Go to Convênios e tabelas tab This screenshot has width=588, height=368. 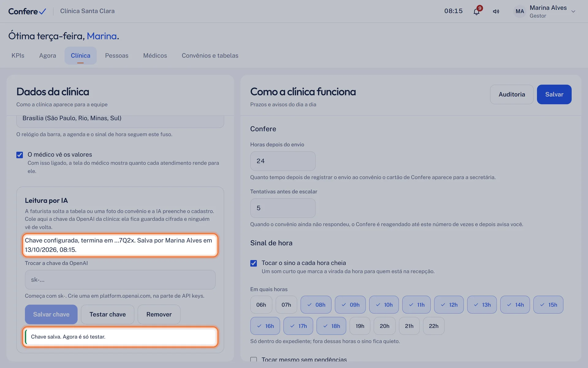pyautogui.click(x=210, y=56)
